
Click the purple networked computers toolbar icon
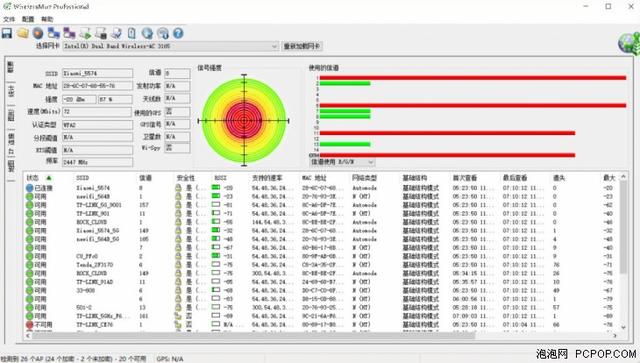[69, 33]
